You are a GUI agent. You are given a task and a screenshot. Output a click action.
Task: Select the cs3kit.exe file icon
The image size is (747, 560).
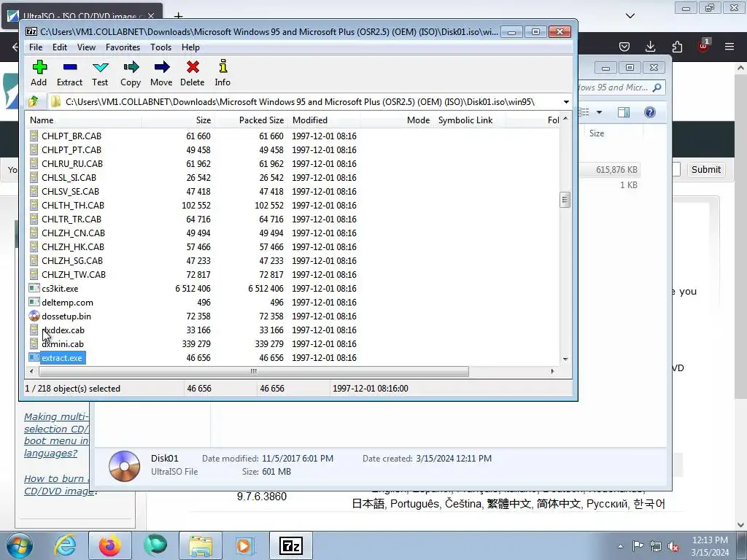click(x=34, y=288)
